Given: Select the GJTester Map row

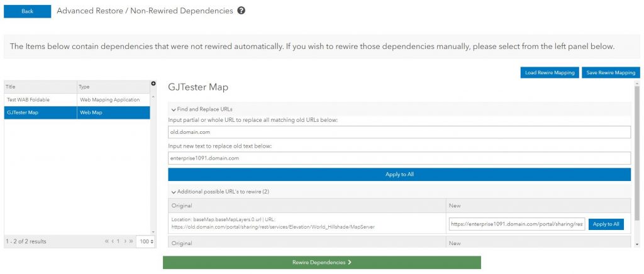Looking at the screenshot, I should coord(77,112).
